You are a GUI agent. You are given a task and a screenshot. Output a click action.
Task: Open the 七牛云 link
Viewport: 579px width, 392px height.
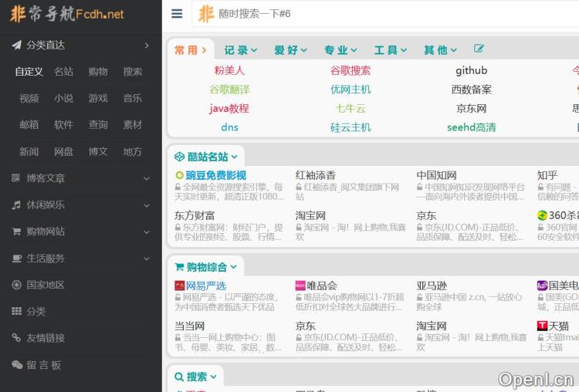350,109
